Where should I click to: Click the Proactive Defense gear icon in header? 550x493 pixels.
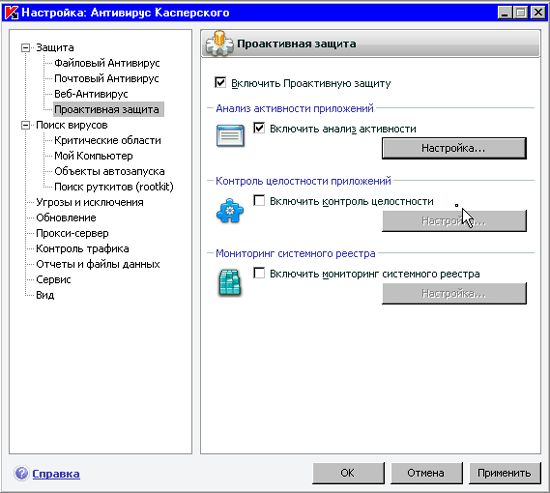pos(219,44)
